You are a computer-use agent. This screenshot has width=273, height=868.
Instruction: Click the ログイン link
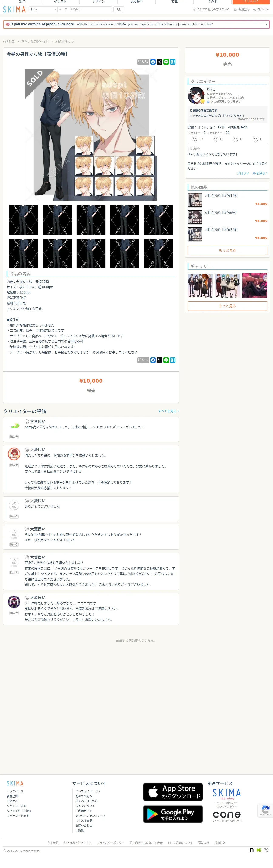[261, 9]
